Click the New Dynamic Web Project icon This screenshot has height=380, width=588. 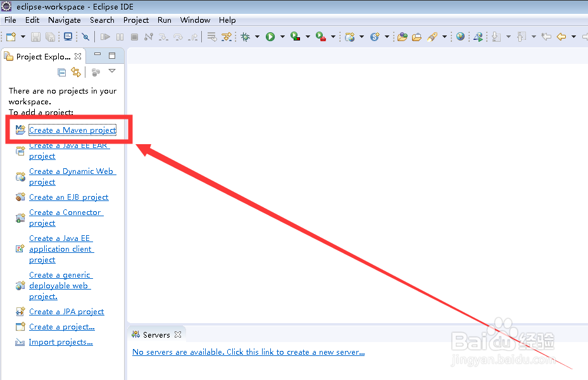tap(350, 37)
